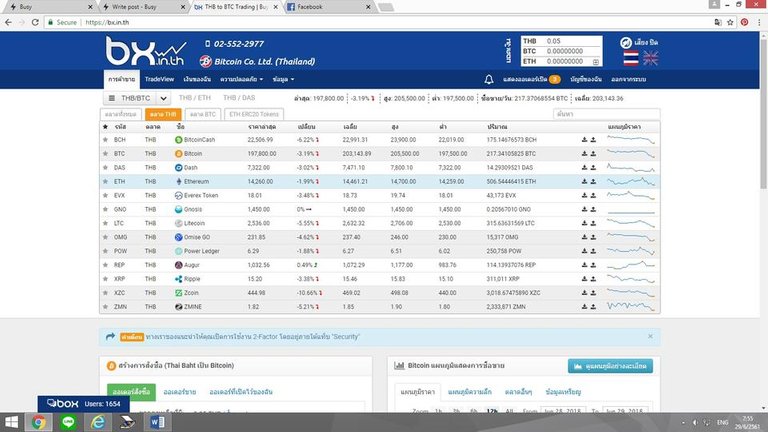
Task: Open Word from the taskbar
Action: point(157,422)
